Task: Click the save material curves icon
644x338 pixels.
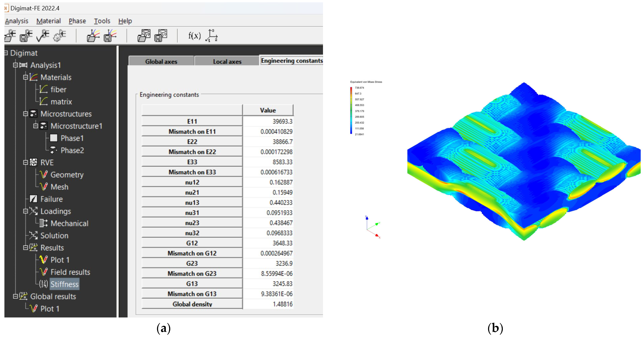Action: 110,36
